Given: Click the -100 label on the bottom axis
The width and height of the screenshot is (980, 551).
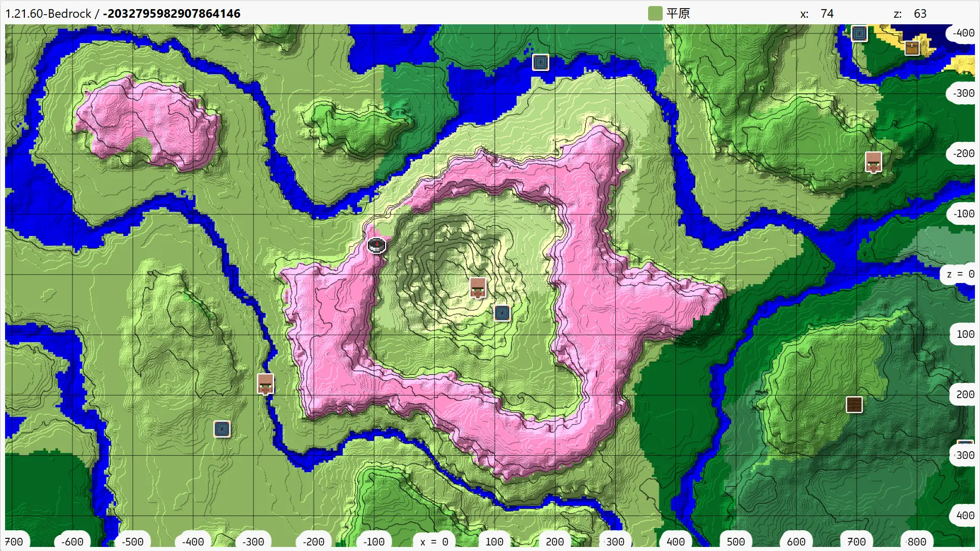Looking at the screenshot, I should click(x=374, y=541).
